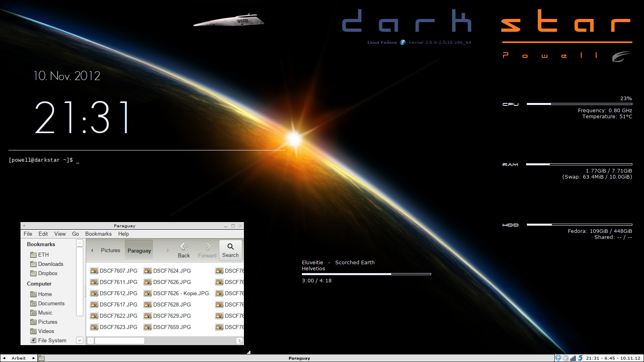Switch to the next workspace with right arrow
The image size is (644, 362).
33,358
